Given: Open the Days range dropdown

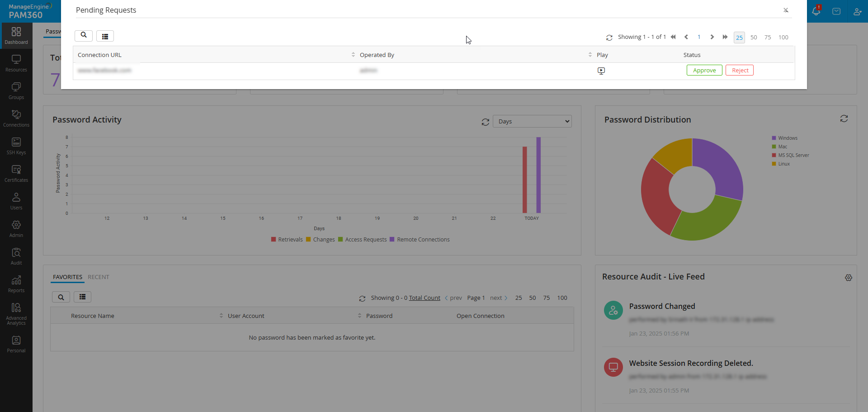Looking at the screenshot, I should pyautogui.click(x=532, y=121).
